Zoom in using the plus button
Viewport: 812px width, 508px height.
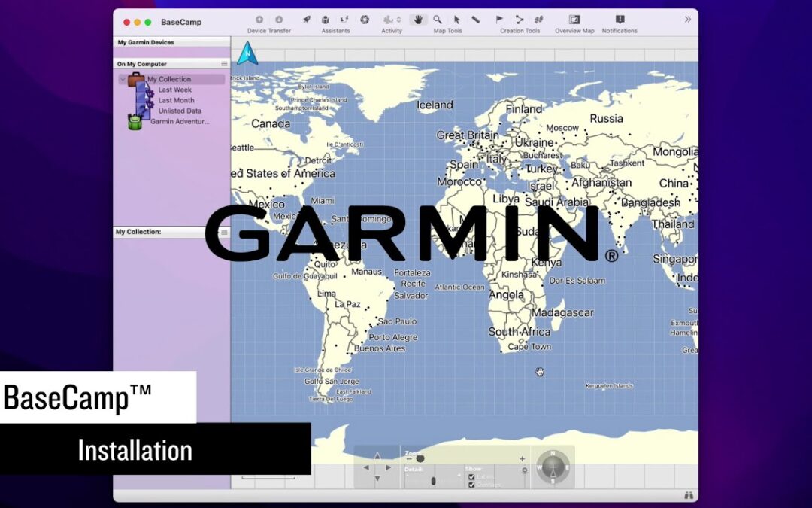[x=522, y=458]
